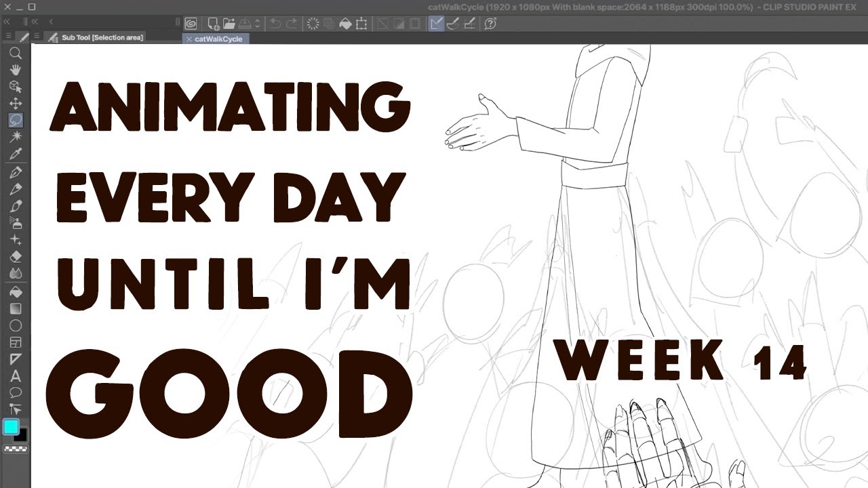Viewport: 868px width, 488px height.
Task: Collapse the tool palette with double chevron
Action: 8,22
